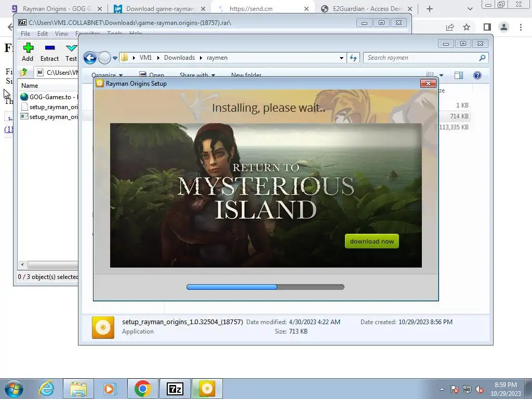Click the installation progress bar
This screenshot has height=399, width=532.
click(x=265, y=287)
